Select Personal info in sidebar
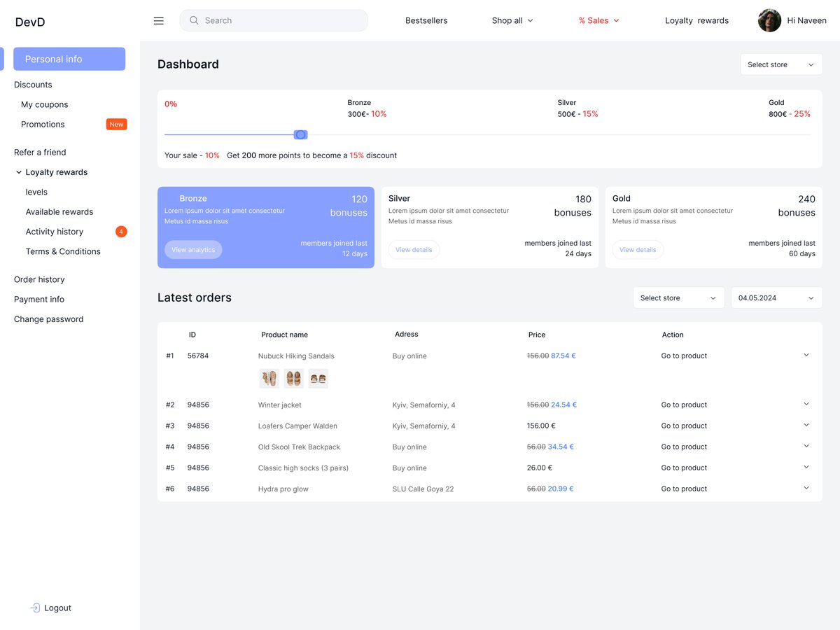840x630 pixels. pos(69,59)
